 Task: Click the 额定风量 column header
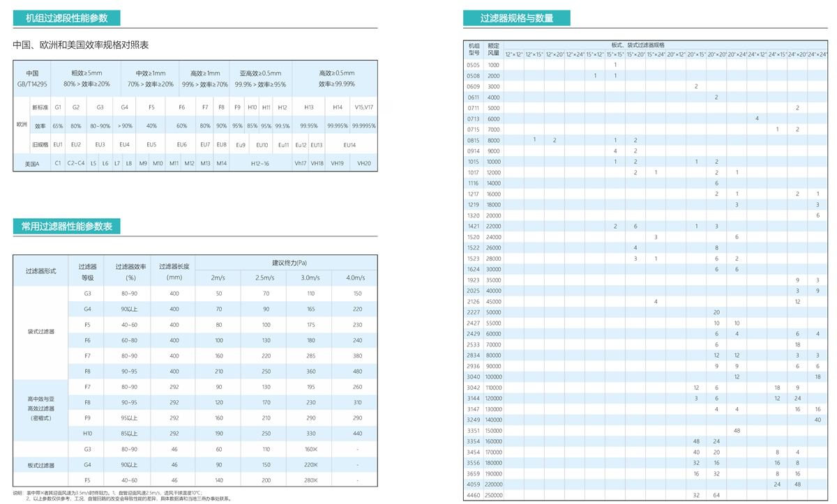pos(494,49)
